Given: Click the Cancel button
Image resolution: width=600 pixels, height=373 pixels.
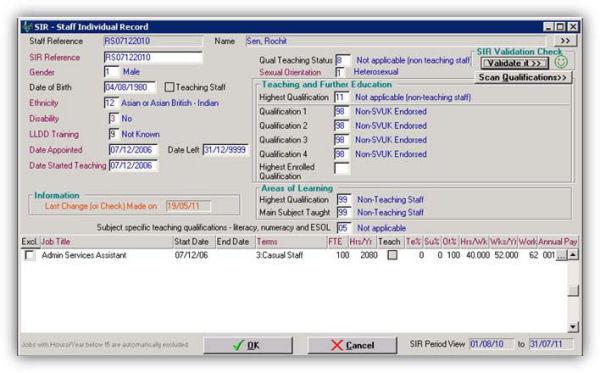Looking at the screenshot, I should (352, 345).
